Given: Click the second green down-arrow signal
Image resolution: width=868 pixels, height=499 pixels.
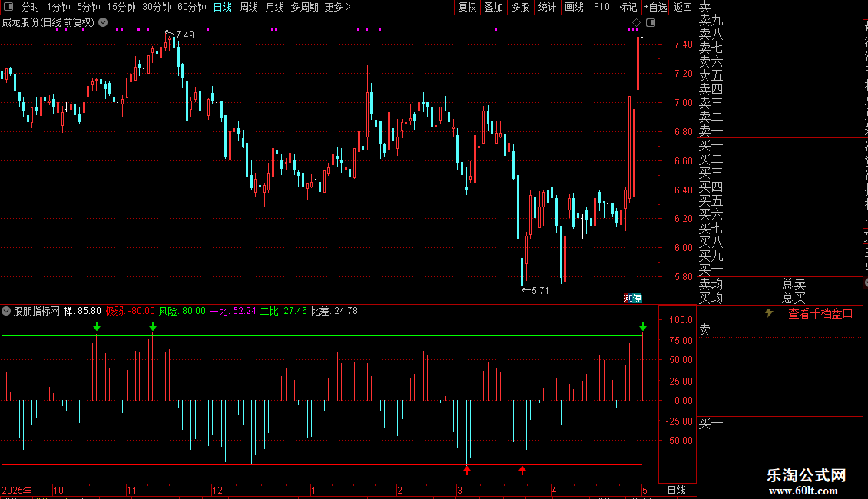Looking at the screenshot, I should (153, 326).
